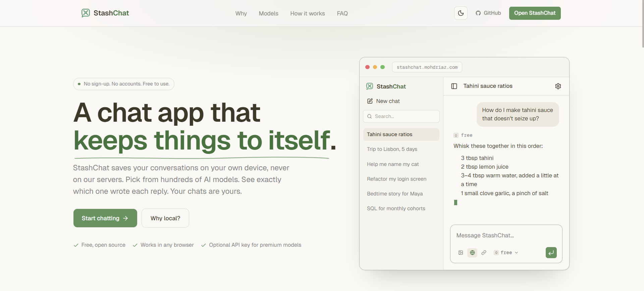Click the Tahini sauce ratios chat title
Screen dimensions: 644x291
488,86
